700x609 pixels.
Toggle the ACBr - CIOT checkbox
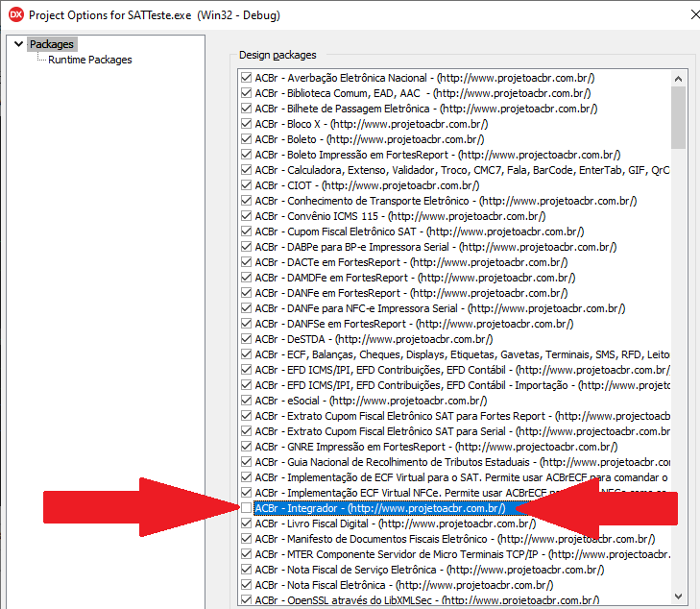246,185
